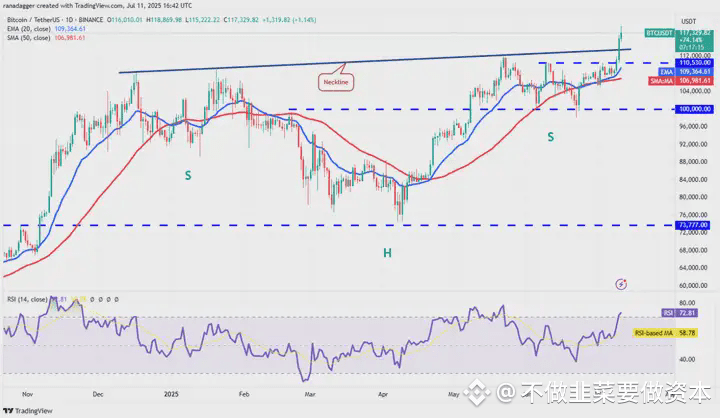Click the Mar label on time axis

310,394
